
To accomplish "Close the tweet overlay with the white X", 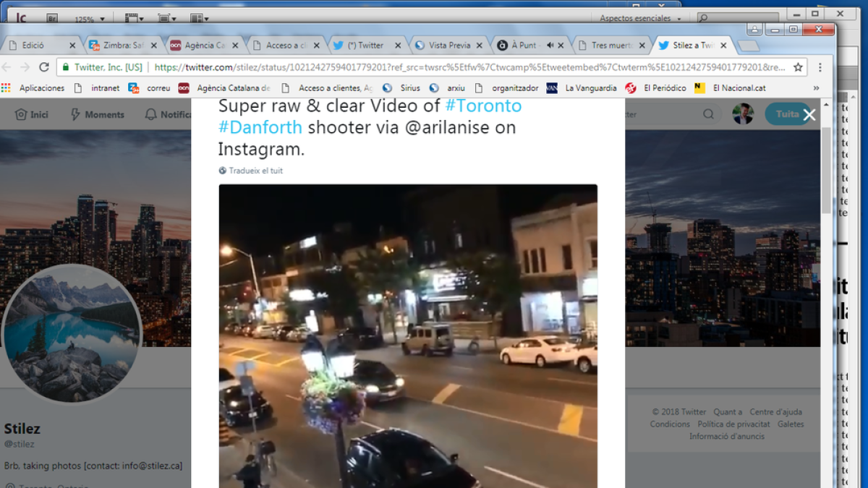I will (809, 114).
